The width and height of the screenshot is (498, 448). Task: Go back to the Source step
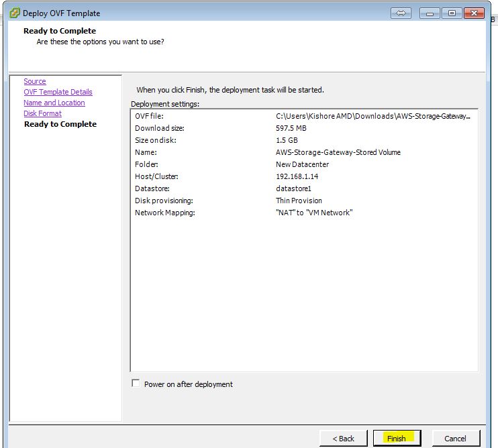35,81
